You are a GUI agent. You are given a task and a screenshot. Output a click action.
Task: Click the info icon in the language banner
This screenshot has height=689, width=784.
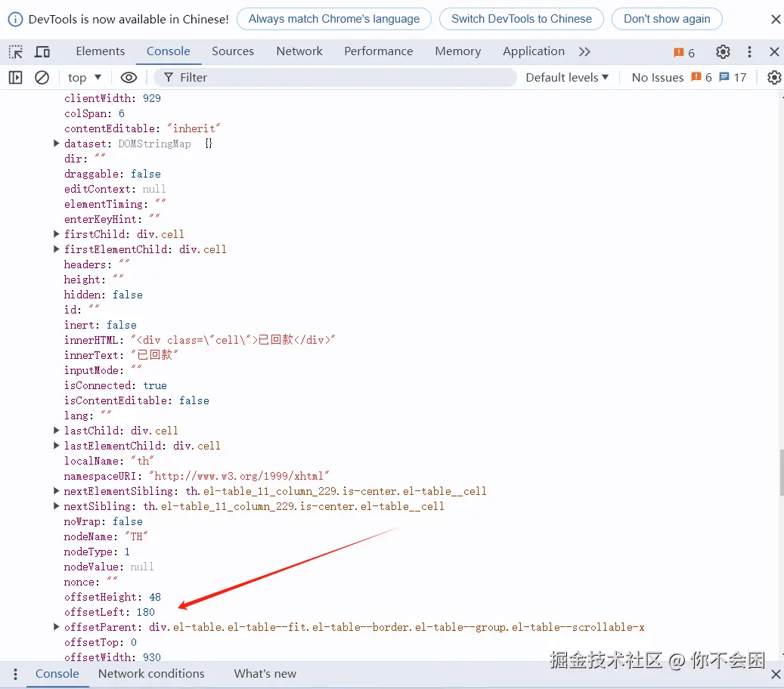coord(16,20)
